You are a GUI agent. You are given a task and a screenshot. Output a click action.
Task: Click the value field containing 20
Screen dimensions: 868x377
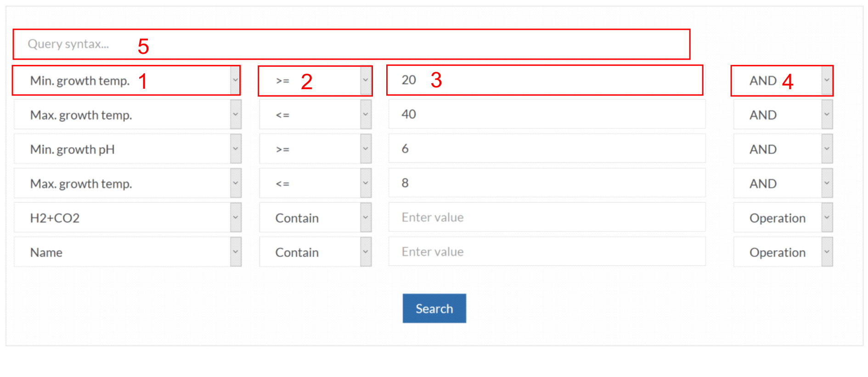click(547, 80)
